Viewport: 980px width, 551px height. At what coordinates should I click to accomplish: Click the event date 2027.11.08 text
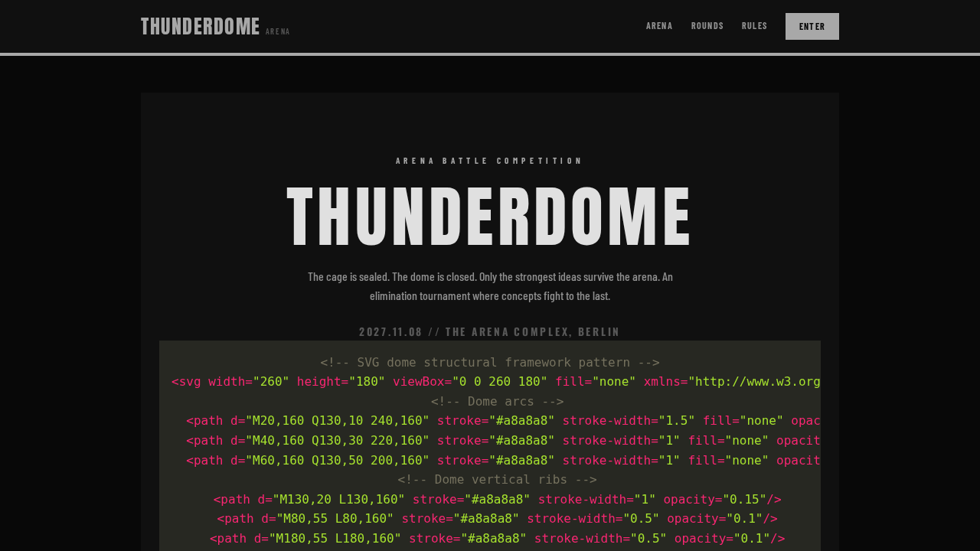pyautogui.click(x=390, y=331)
